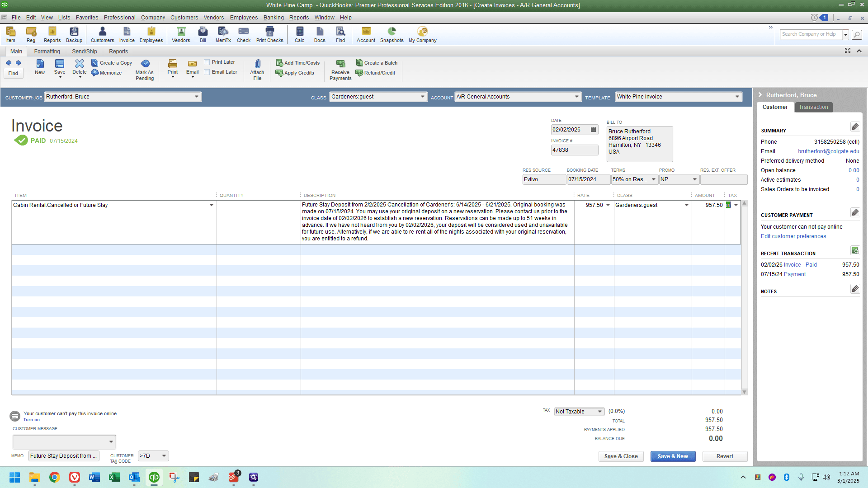The width and height of the screenshot is (868, 488).
Task: Click the Attach File paperclip
Action: point(257,70)
